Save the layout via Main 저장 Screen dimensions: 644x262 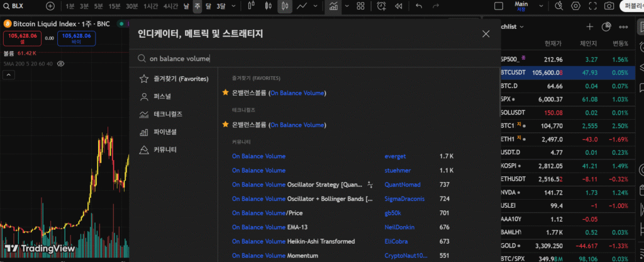[x=521, y=6]
